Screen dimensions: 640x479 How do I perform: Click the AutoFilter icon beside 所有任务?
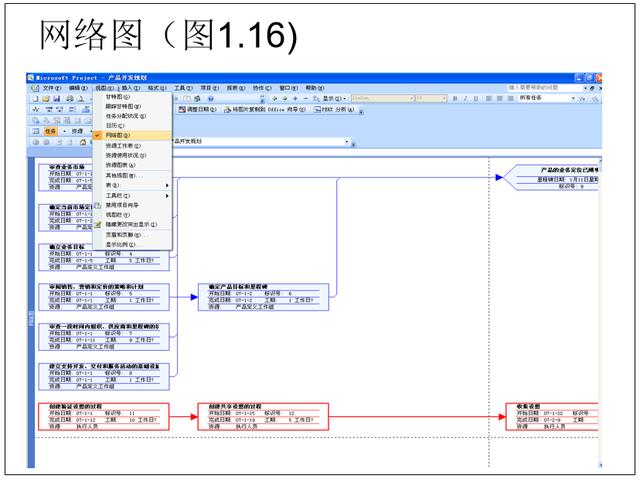click(x=582, y=98)
